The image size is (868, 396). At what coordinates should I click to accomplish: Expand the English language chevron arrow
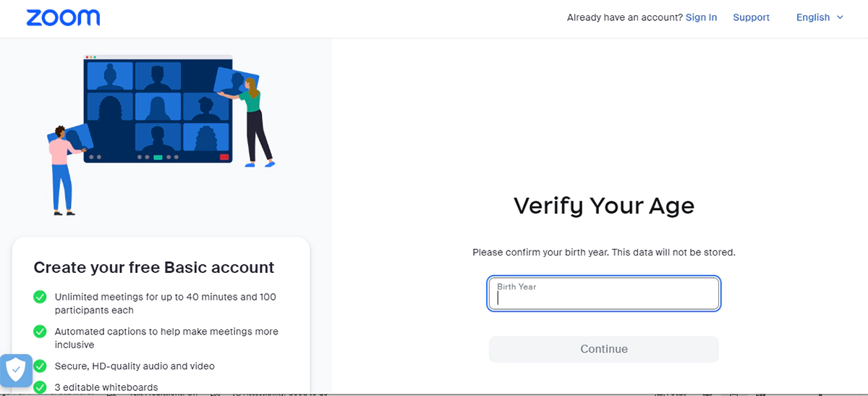point(840,17)
